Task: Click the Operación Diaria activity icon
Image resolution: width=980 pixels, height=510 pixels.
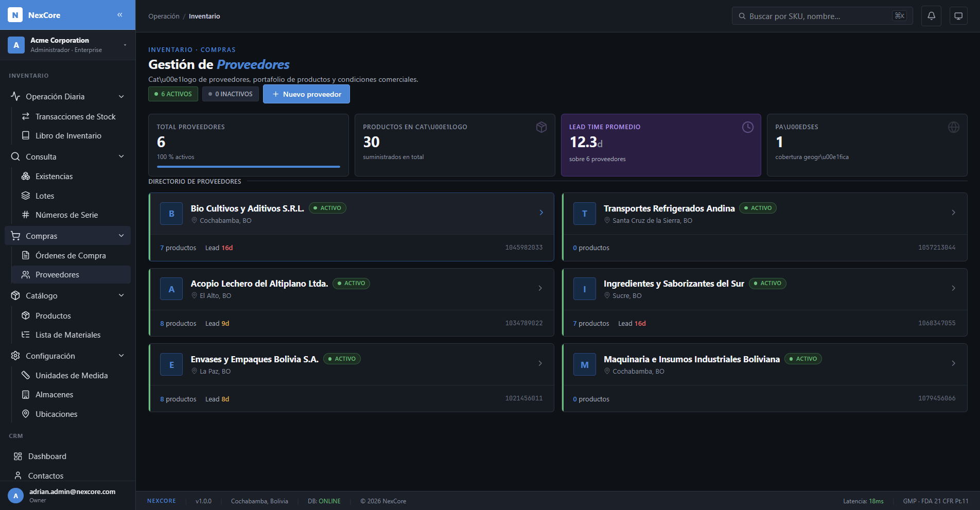Action: point(15,96)
